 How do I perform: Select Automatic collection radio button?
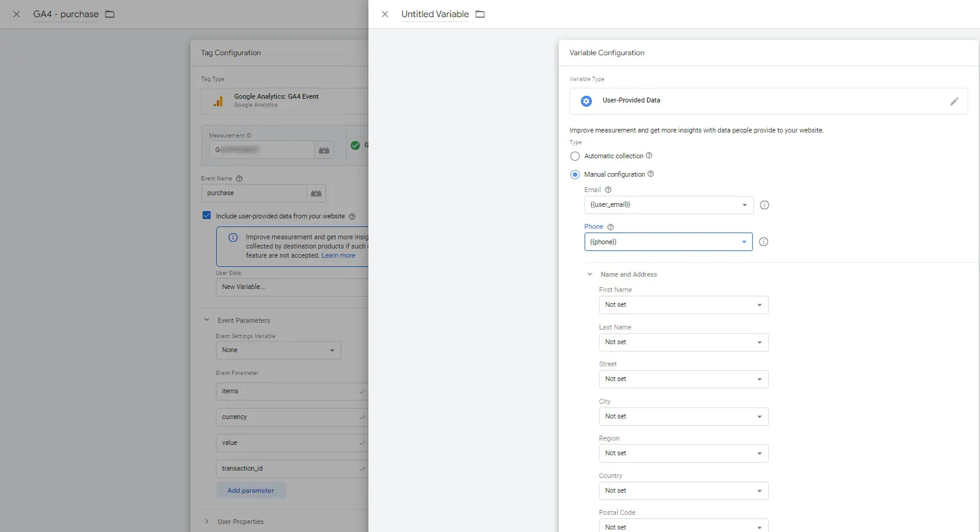pyautogui.click(x=575, y=156)
